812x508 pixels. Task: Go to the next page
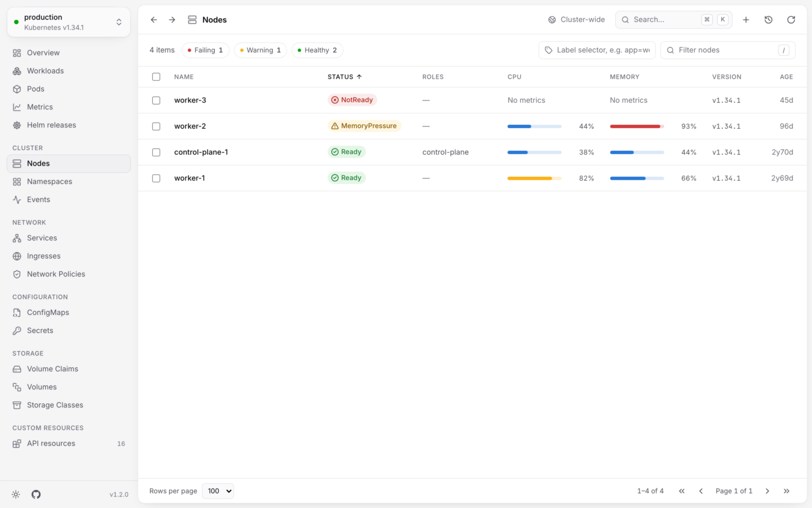pos(767,491)
